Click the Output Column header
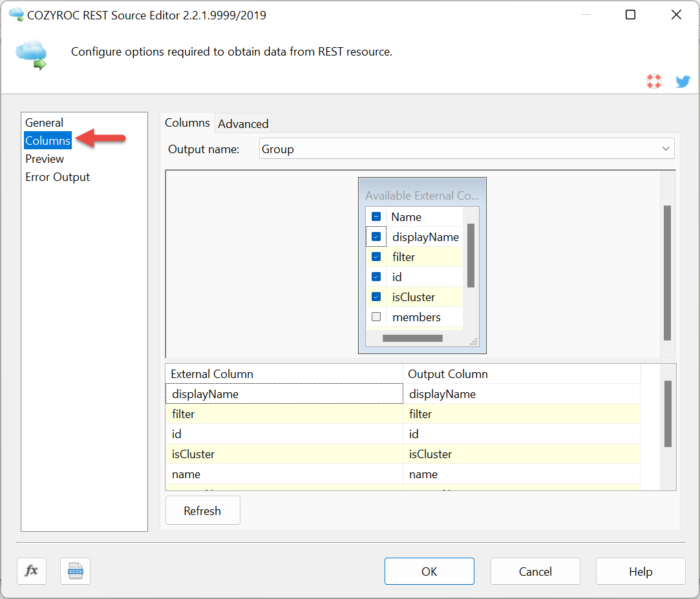 coord(522,374)
